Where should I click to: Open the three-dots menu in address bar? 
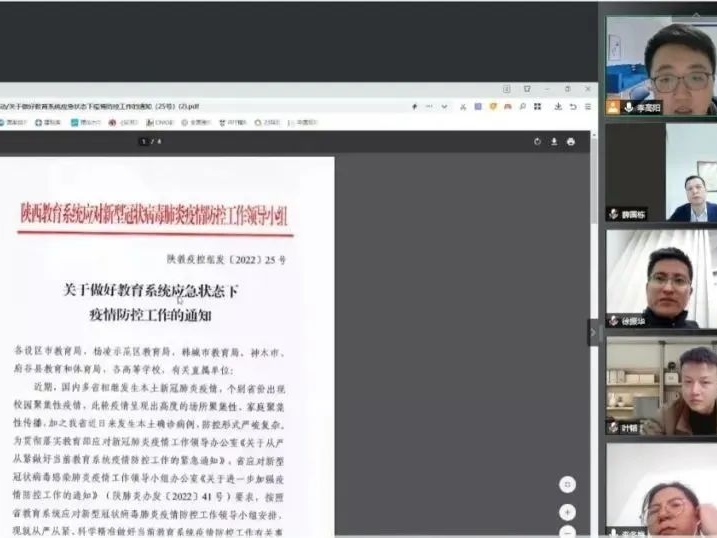coord(429,107)
